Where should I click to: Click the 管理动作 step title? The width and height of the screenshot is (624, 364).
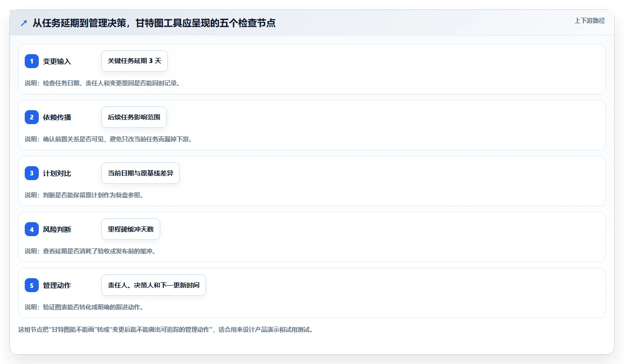(x=57, y=285)
